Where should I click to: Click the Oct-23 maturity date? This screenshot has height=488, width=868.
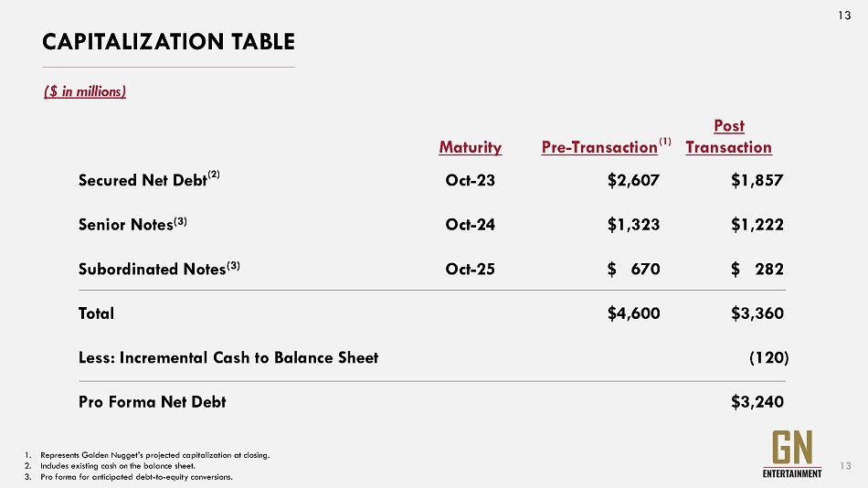coord(470,180)
